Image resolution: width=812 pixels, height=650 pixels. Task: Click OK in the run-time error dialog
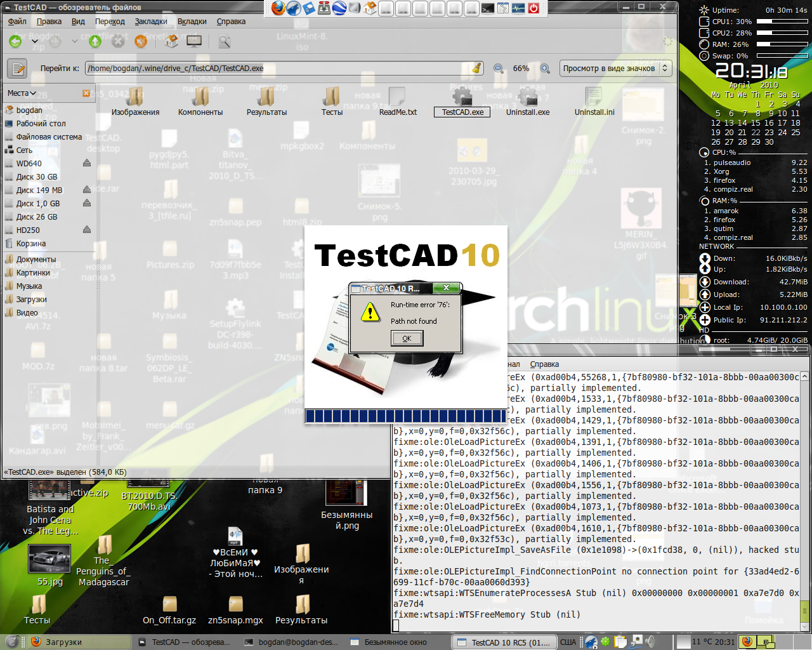pyautogui.click(x=407, y=338)
